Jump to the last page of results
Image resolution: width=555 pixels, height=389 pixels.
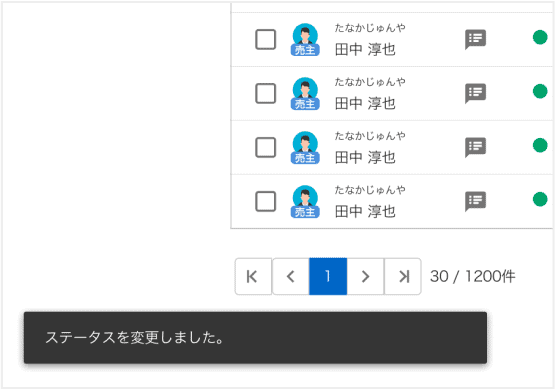click(x=403, y=276)
